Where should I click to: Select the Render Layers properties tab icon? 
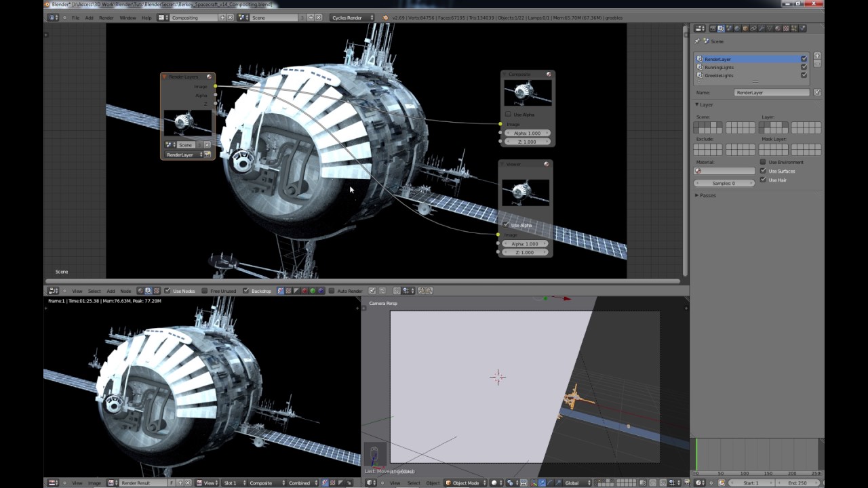tap(721, 28)
